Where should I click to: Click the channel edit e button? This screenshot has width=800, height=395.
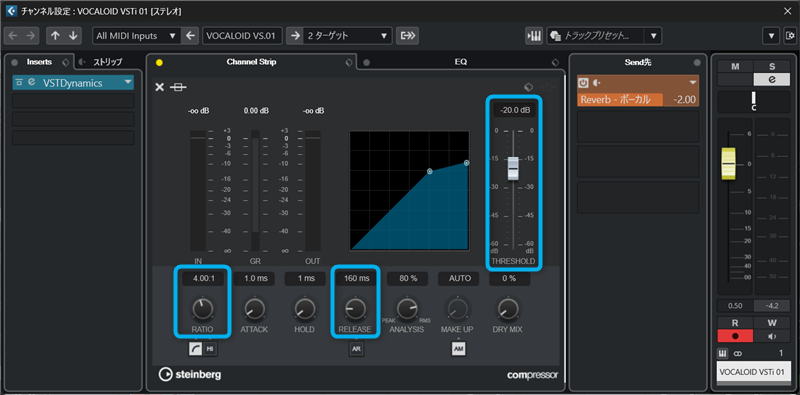[772, 79]
